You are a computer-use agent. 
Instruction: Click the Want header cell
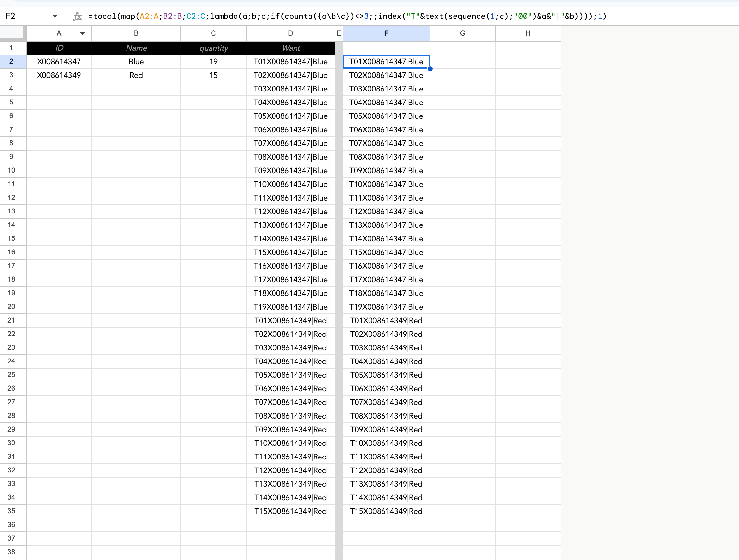click(x=290, y=48)
